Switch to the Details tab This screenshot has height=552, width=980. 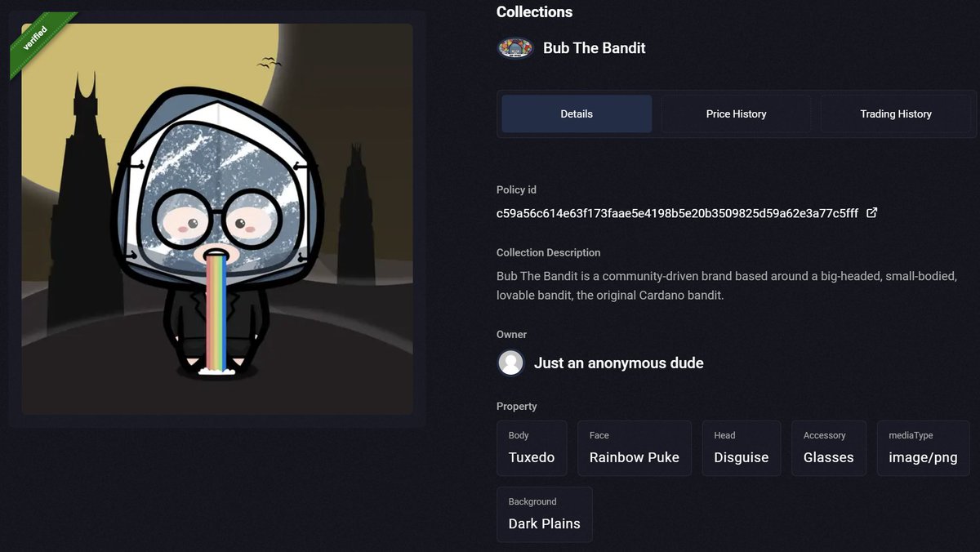[577, 114]
